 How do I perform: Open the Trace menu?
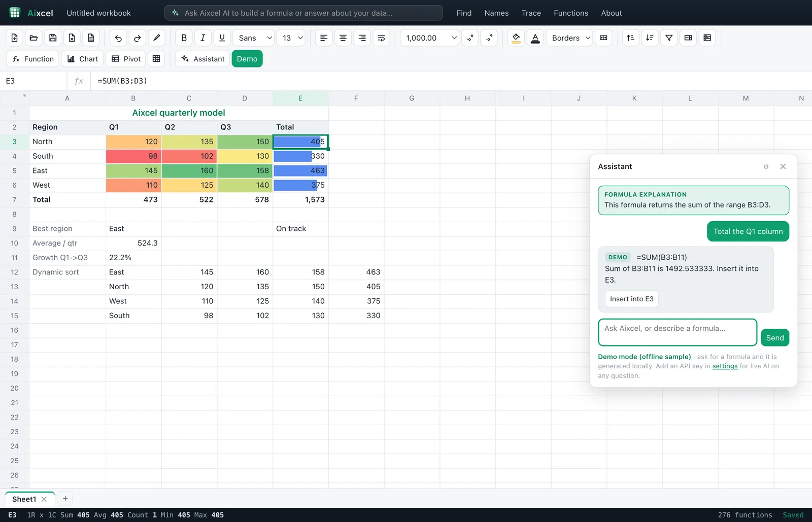(531, 13)
